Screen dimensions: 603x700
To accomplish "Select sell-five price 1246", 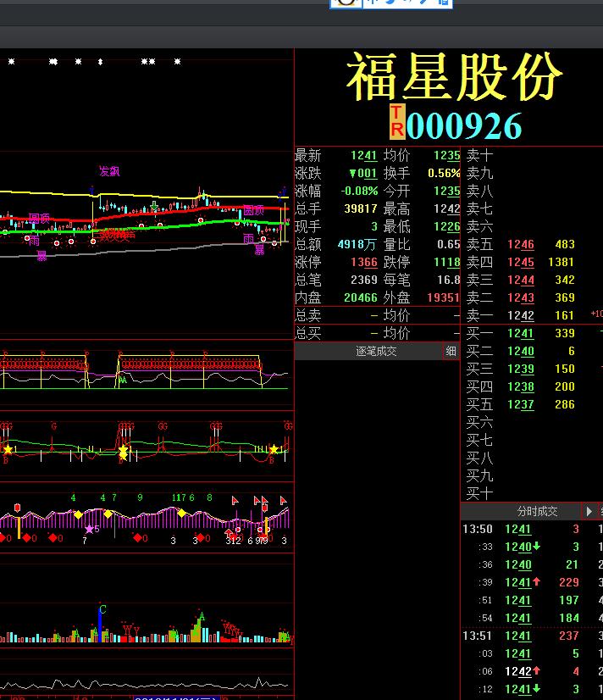I will tap(521, 245).
